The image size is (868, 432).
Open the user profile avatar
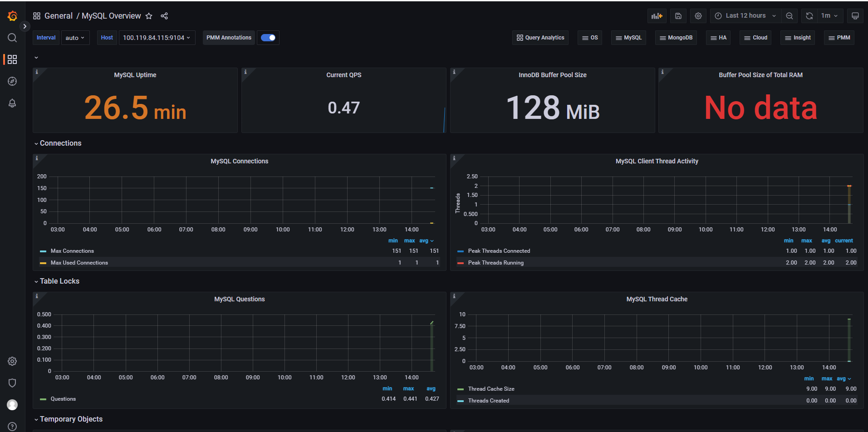point(12,405)
